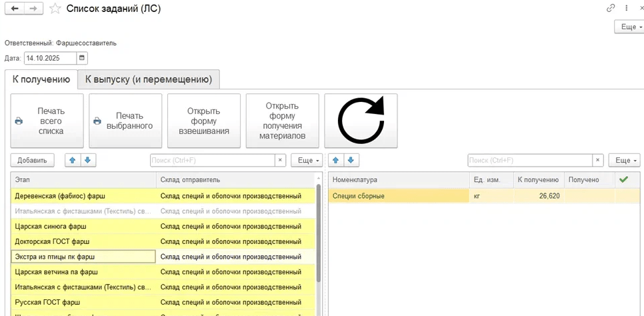The height and width of the screenshot is (316, 644).
Task: Clear the left search field with x
Action: coord(280,161)
